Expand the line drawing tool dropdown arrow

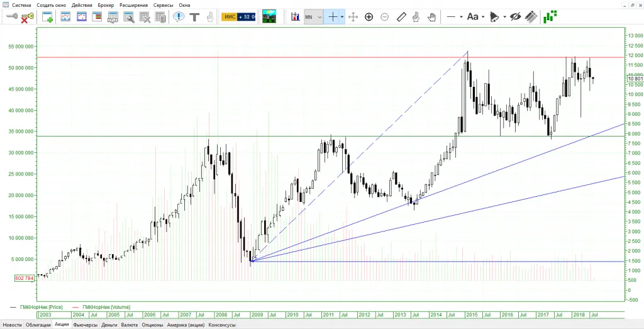coord(461,17)
